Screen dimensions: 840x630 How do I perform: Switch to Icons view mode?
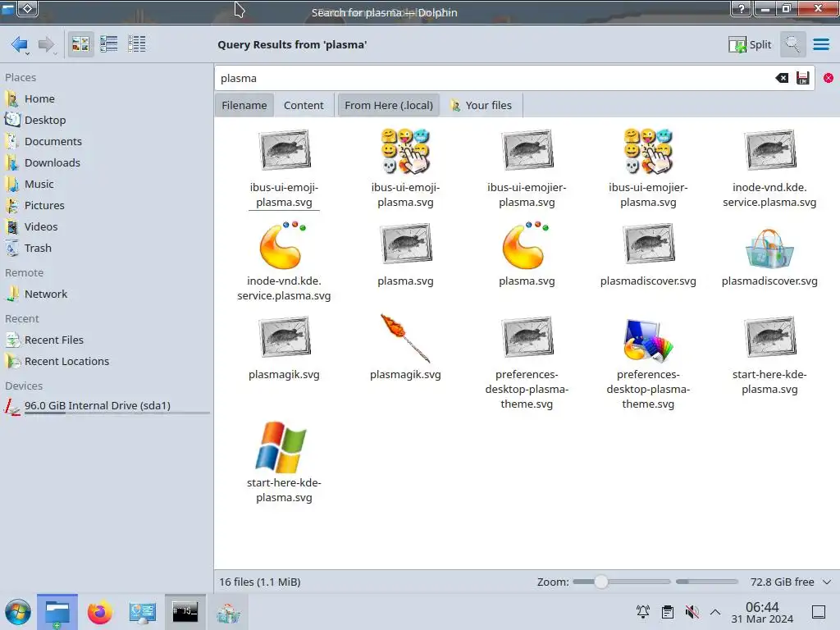80,44
